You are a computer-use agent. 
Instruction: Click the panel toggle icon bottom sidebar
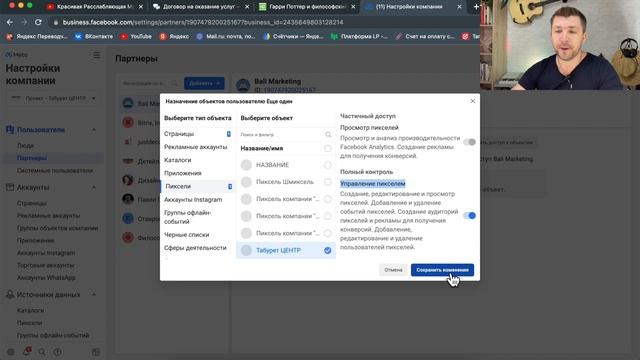pos(96,352)
